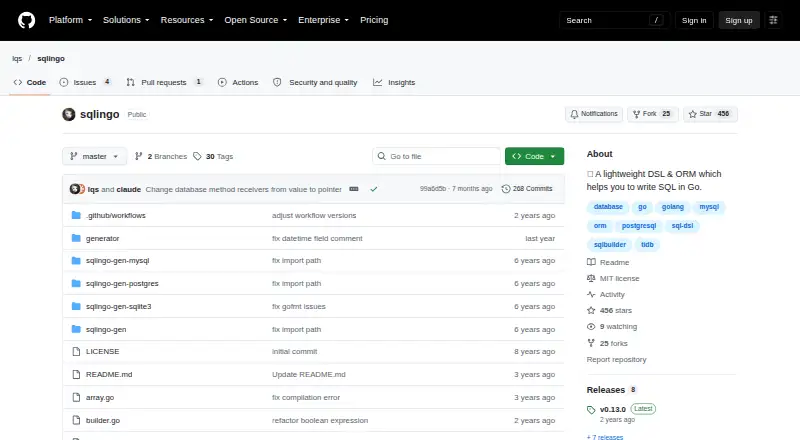Star the repository with Star button
This screenshot has height=440, width=800.
[710, 114]
